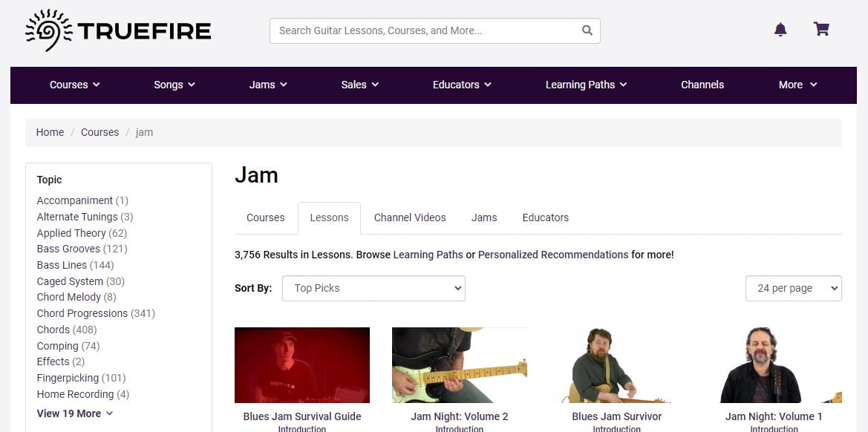Expand the Courses navigation menu
The image size is (868, 432).
(x=75, y=85)
